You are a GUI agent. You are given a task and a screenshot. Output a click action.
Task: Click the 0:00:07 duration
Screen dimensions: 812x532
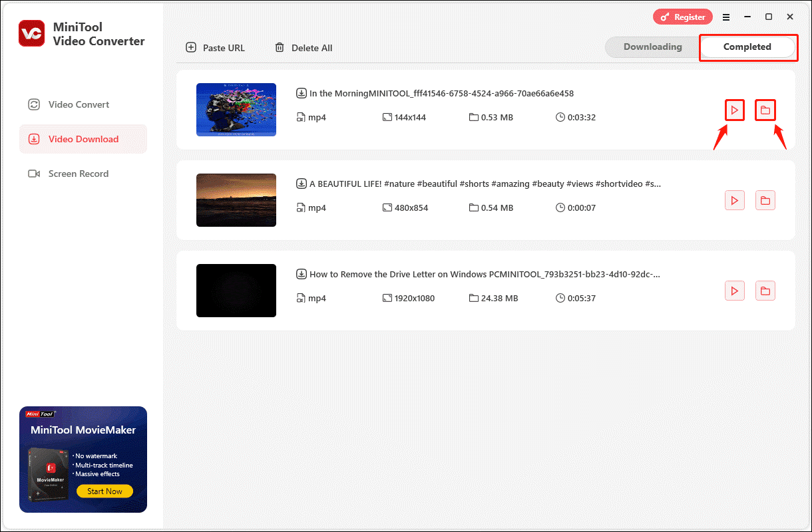(582, 208)
